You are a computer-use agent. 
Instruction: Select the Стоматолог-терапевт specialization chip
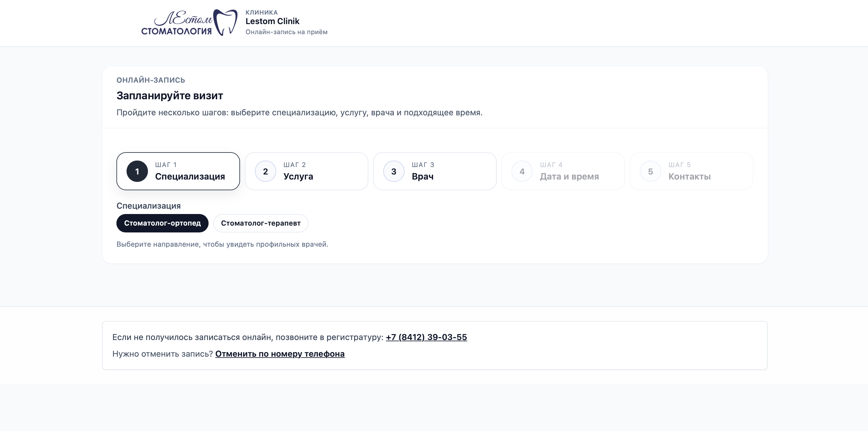click(261, 223)
